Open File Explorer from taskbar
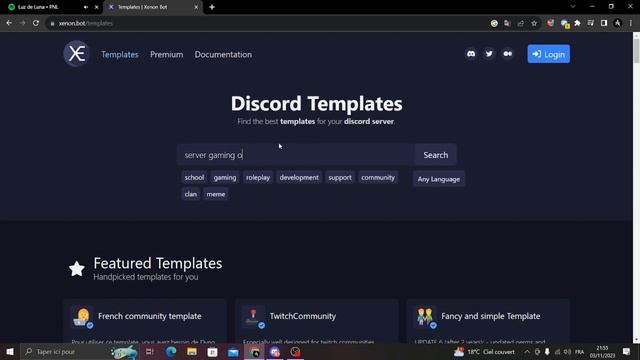640x360 pixels. [x=192, y=351]
